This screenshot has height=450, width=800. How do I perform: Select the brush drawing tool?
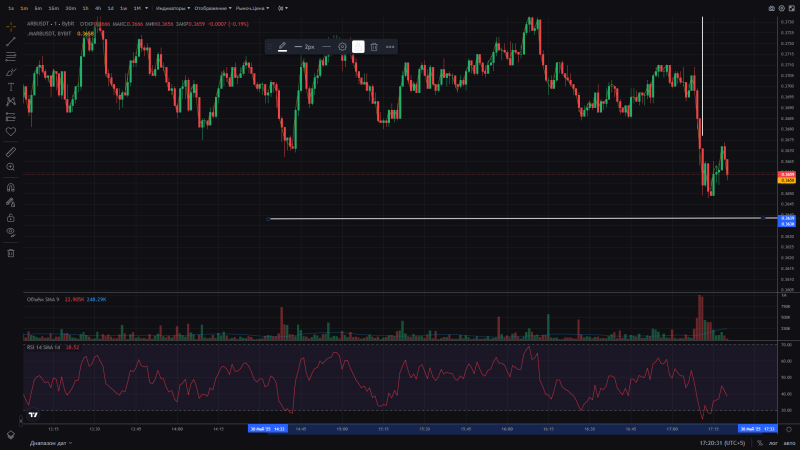coord(11,71)
